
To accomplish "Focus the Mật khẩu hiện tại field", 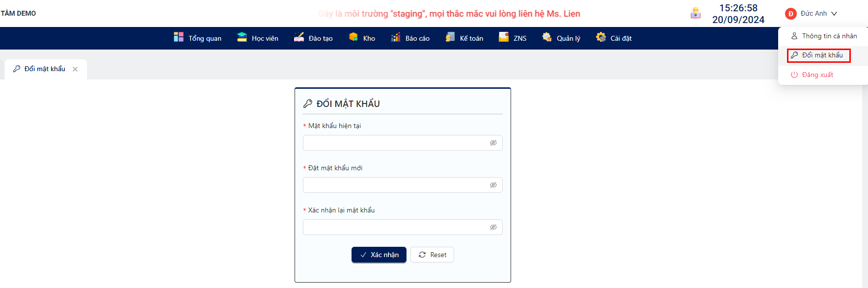I will coord(403,143).
